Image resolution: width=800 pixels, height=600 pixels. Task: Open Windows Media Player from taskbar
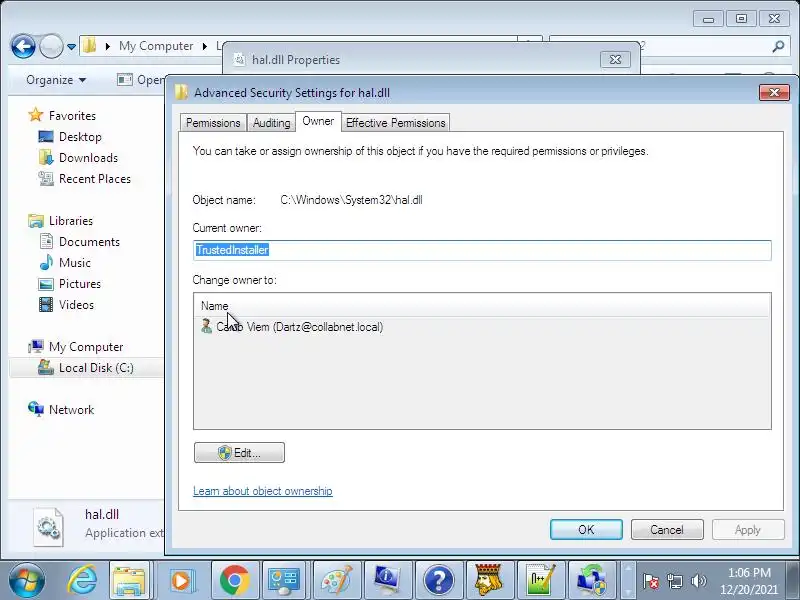[x=181, y=580]
